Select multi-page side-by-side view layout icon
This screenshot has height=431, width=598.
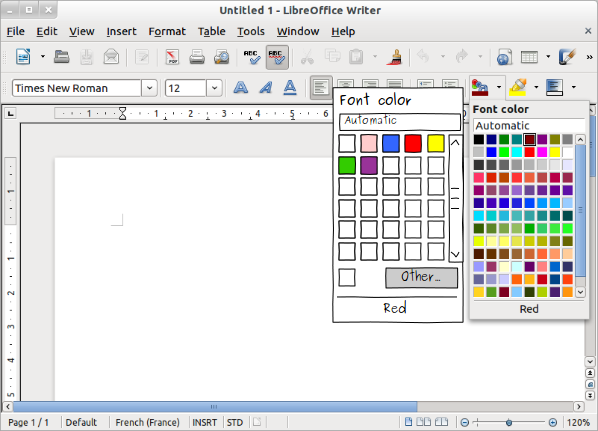coord(423,422)
